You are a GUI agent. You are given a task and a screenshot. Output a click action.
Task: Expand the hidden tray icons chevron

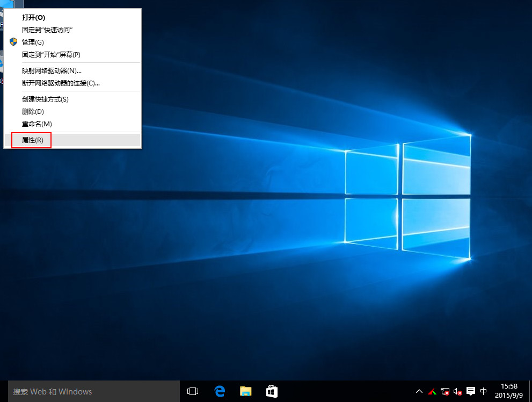(x=419, y=391)
